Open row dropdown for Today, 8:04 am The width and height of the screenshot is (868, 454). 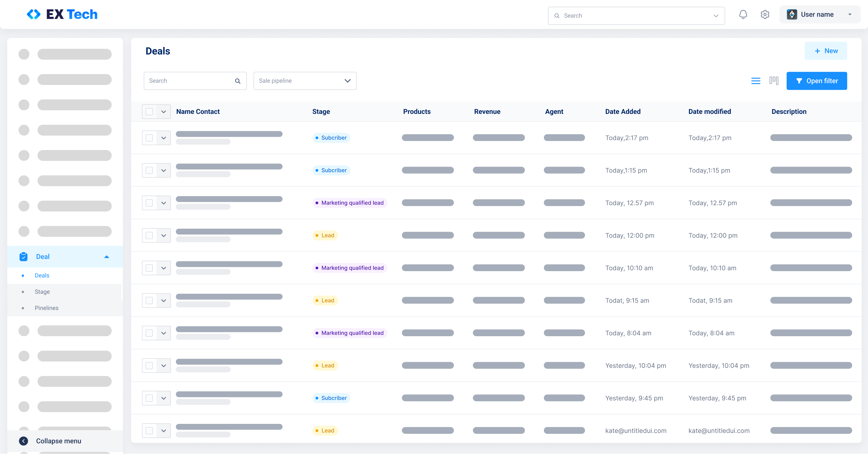click(163, 333)
